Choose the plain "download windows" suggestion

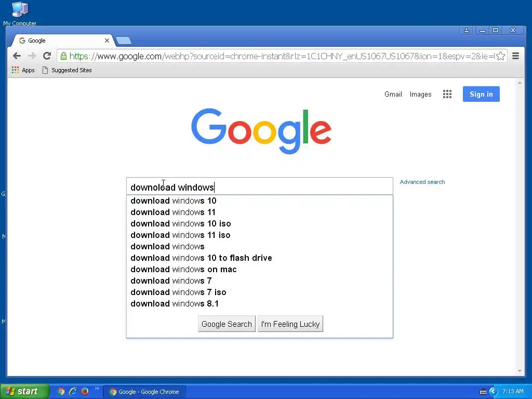[260, 247]
